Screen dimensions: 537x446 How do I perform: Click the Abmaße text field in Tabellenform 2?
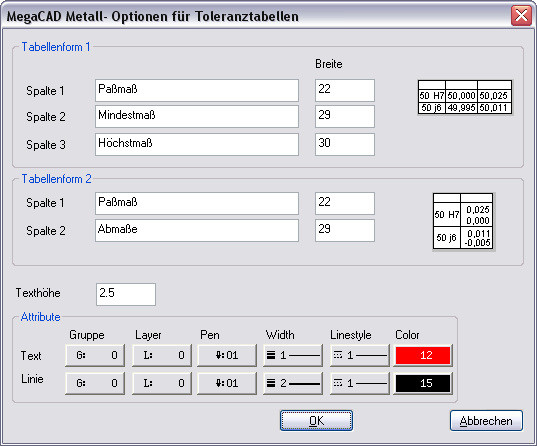197,231
